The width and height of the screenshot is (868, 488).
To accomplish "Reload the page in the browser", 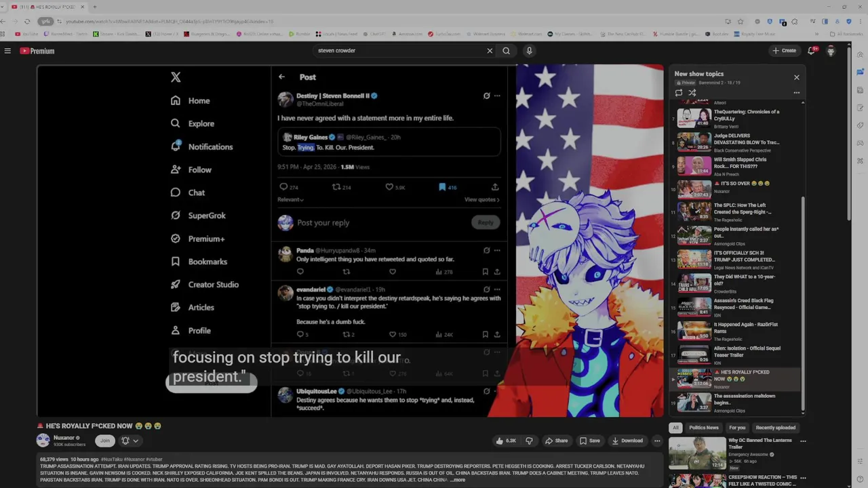I will pos(27,22).
